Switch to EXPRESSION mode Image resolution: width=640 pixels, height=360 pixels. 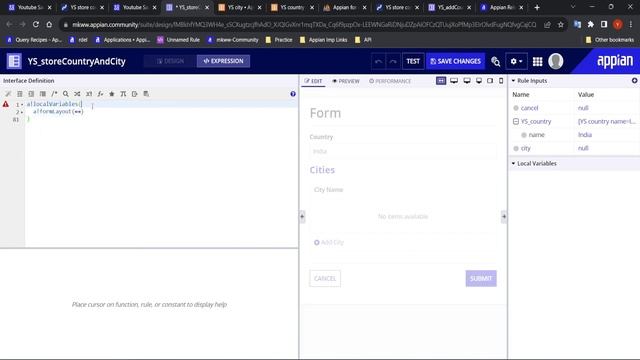point(223,61)
